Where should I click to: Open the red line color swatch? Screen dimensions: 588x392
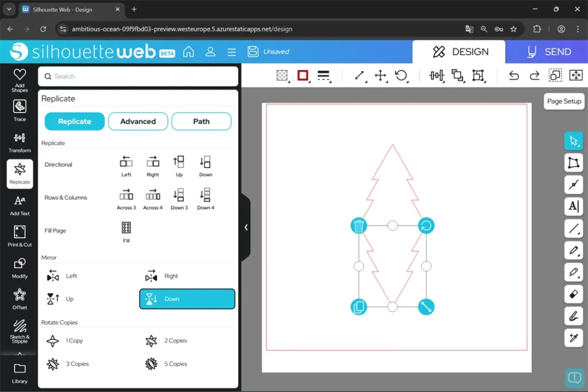(303, 76)
